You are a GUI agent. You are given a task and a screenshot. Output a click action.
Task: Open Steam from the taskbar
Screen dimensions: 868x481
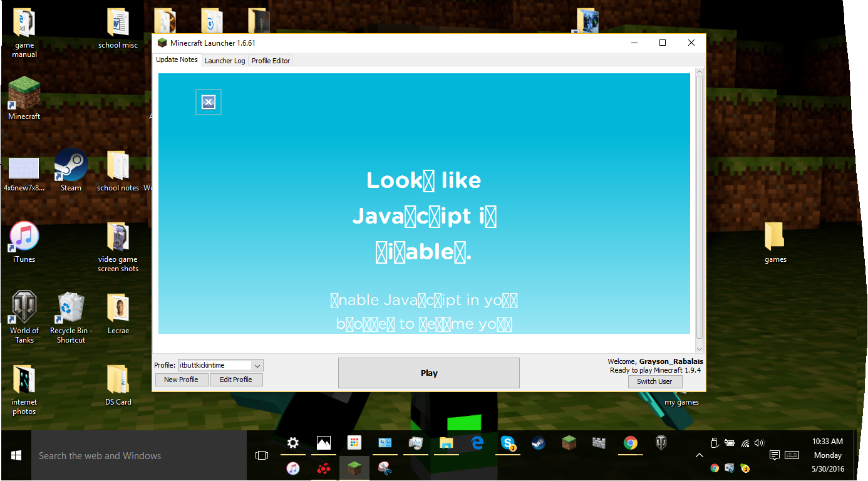point(538,443)
